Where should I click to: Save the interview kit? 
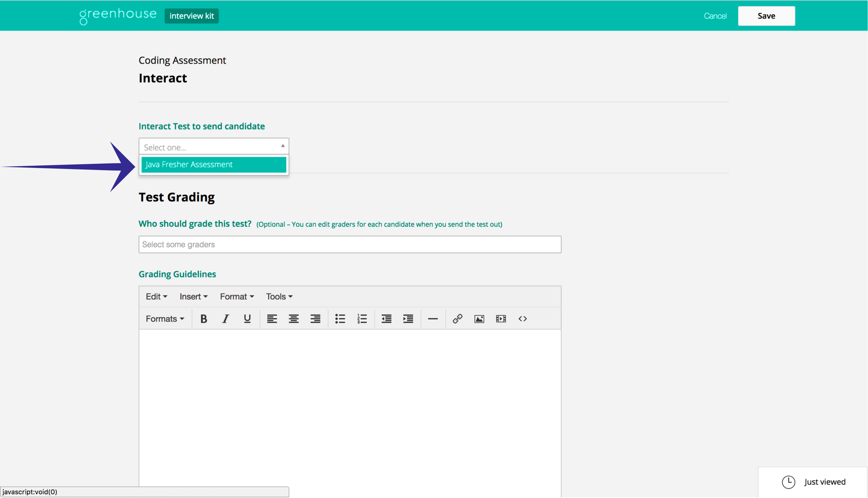766,16
